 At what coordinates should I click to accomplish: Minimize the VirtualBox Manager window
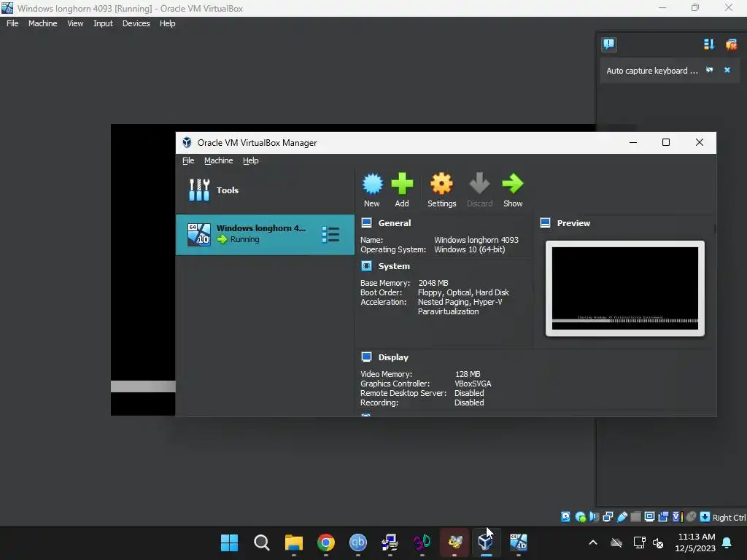(633, 142)
